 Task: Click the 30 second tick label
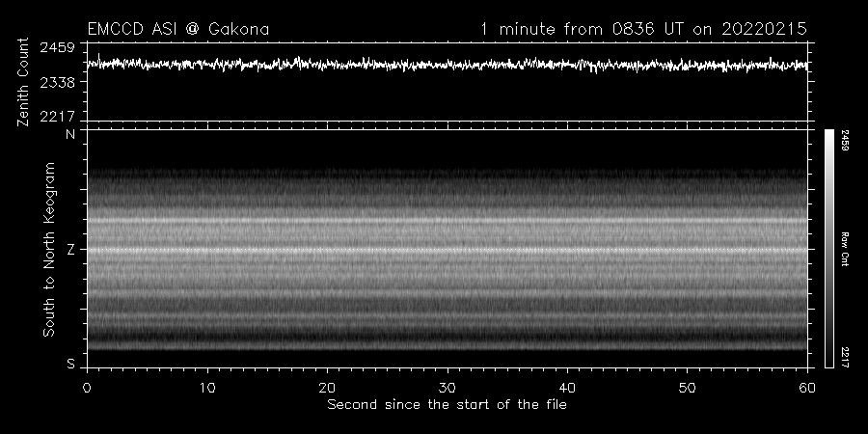[448, 388]
